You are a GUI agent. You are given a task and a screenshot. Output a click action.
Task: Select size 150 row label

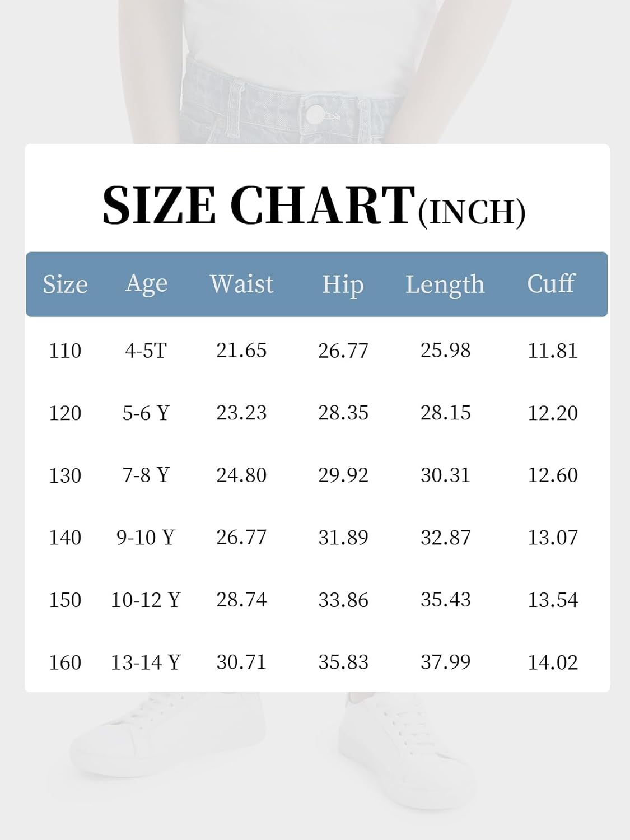pos(65,600)
